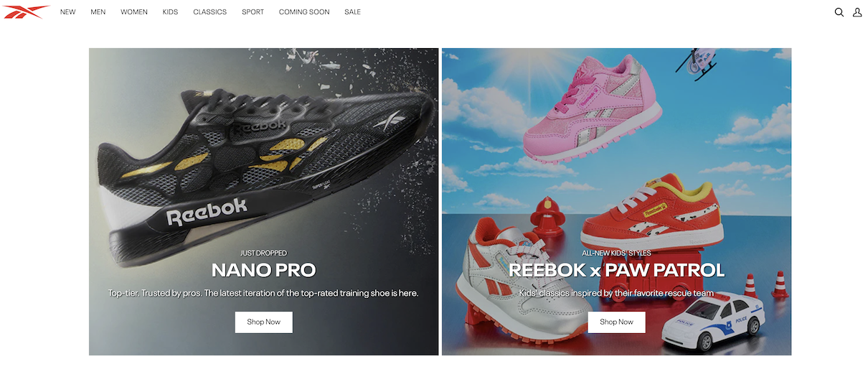Click the red and yellow kids sneaker
This screenshot has width=868, height=382.
click(x=650, y=212)
